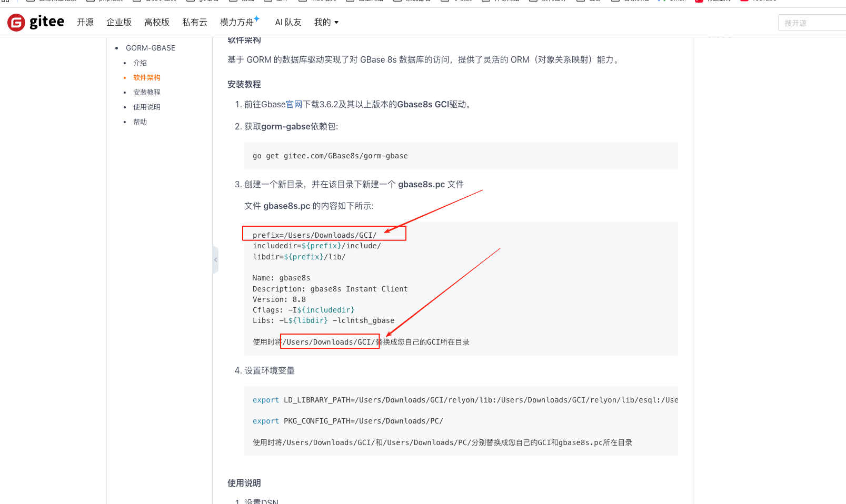
Task: Click the line 文件 gbase8s.pc 的内容如下所示
Action: click(x=309, y=206)
